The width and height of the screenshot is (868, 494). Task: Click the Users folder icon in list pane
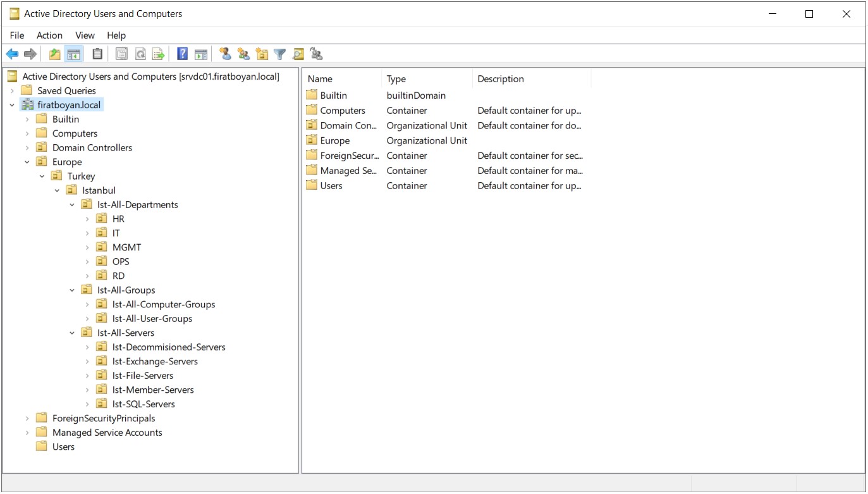pyautogui.click(x=311, y=185)
